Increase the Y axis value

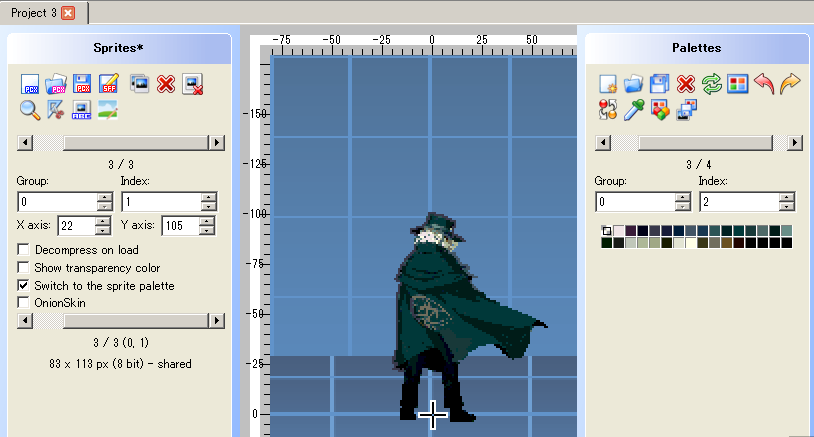(207, 221)
